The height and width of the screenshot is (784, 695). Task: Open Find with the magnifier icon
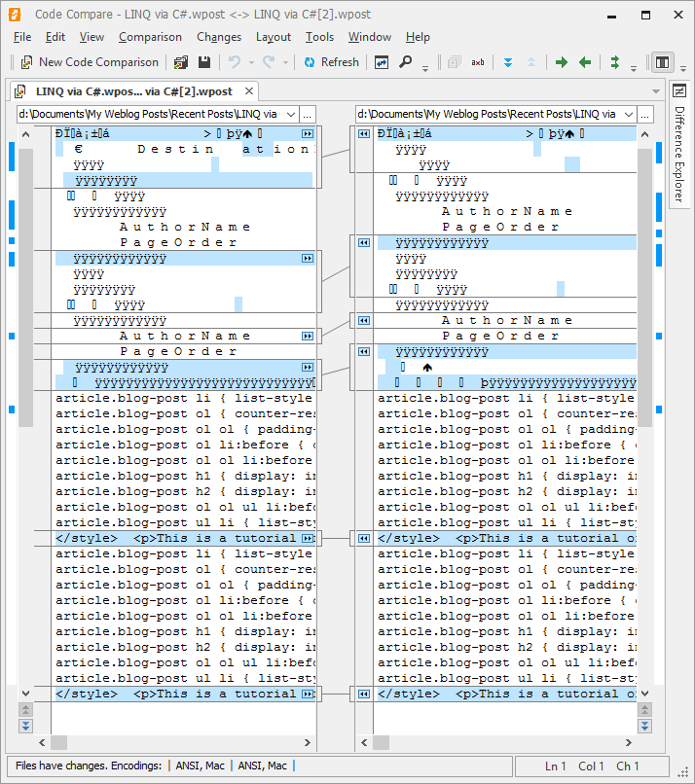(405, 62)
